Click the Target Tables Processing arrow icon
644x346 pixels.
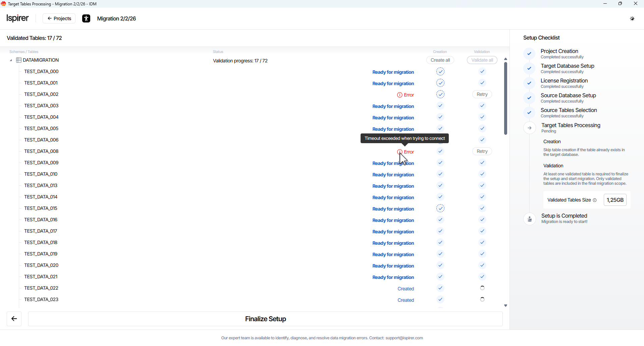click(x=530, y=128)
